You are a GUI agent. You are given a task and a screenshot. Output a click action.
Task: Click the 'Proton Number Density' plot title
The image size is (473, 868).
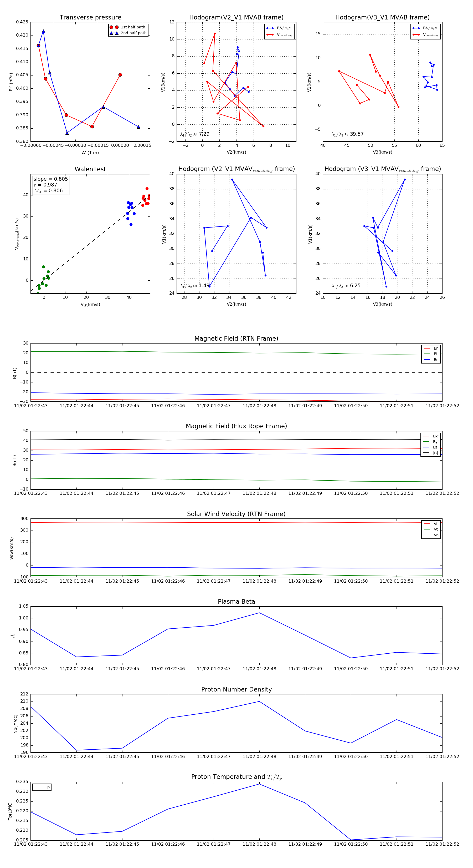236,689
